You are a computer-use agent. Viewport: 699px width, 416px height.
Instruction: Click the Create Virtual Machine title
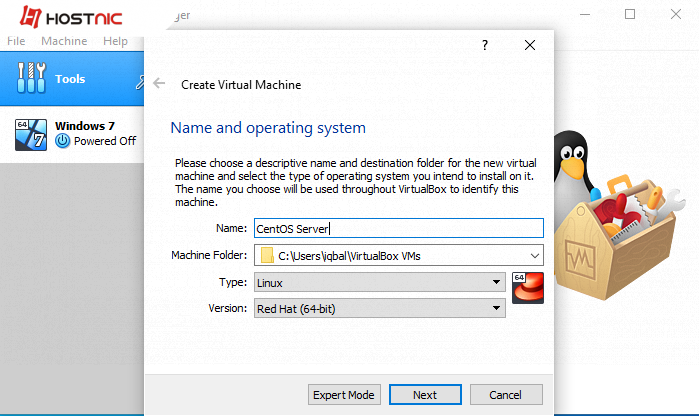coord(241,85)
